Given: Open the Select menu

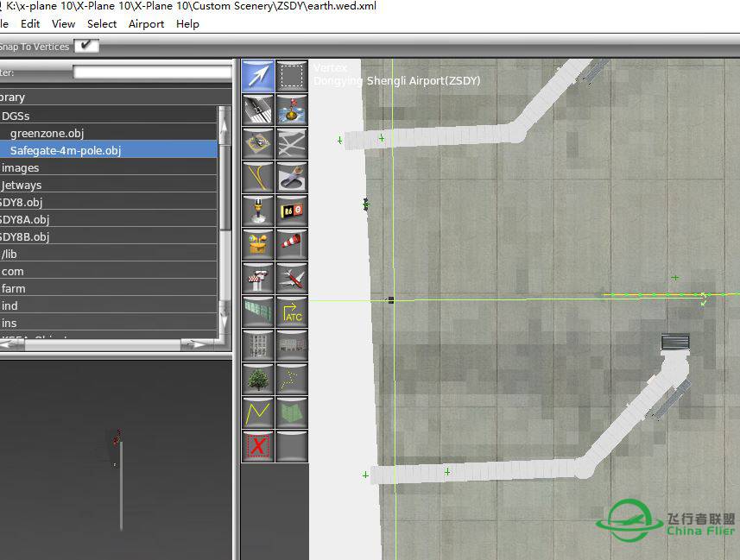Looking at the screenshot, I should 102,23.
